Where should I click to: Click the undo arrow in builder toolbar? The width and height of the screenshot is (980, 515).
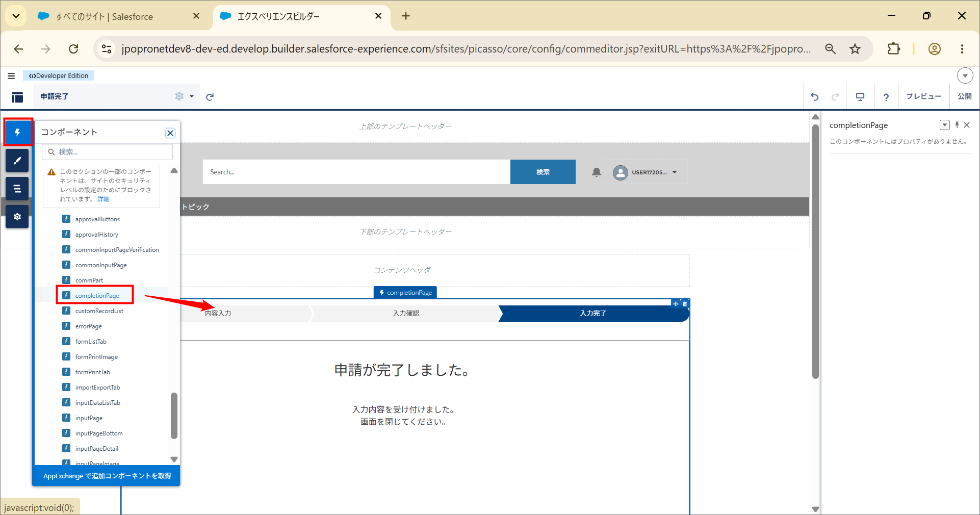(814, 97)
